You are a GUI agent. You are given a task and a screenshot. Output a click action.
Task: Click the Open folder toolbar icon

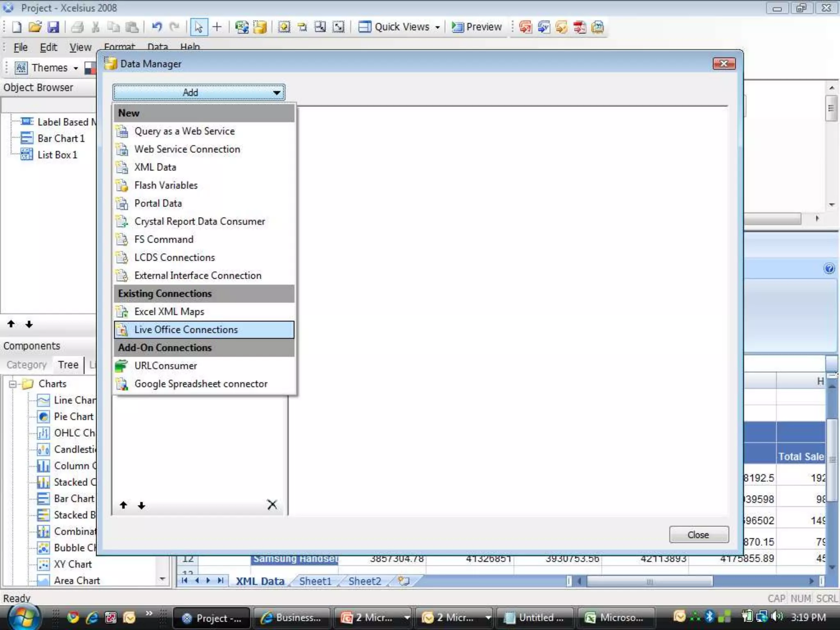point(35,27)
